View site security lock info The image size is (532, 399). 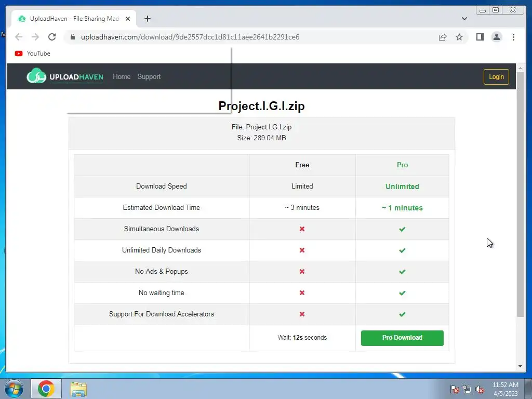pyautogui.click(x=72, y=37)
